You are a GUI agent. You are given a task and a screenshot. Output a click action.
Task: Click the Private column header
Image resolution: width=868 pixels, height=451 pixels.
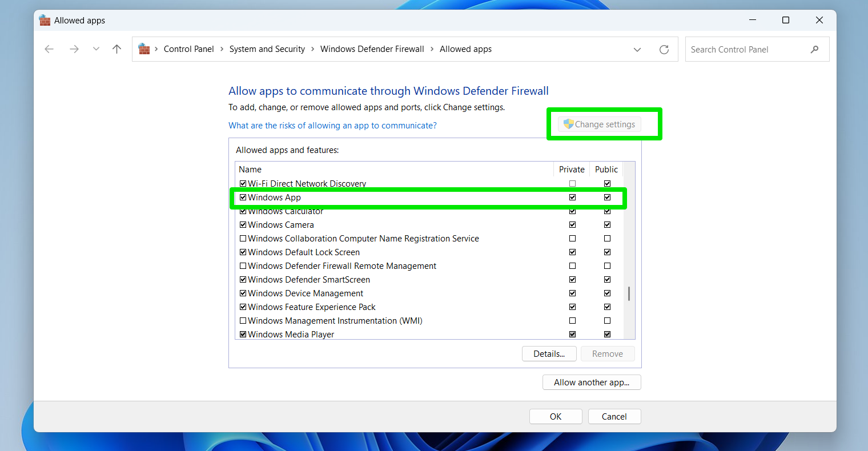pos(572,170)
